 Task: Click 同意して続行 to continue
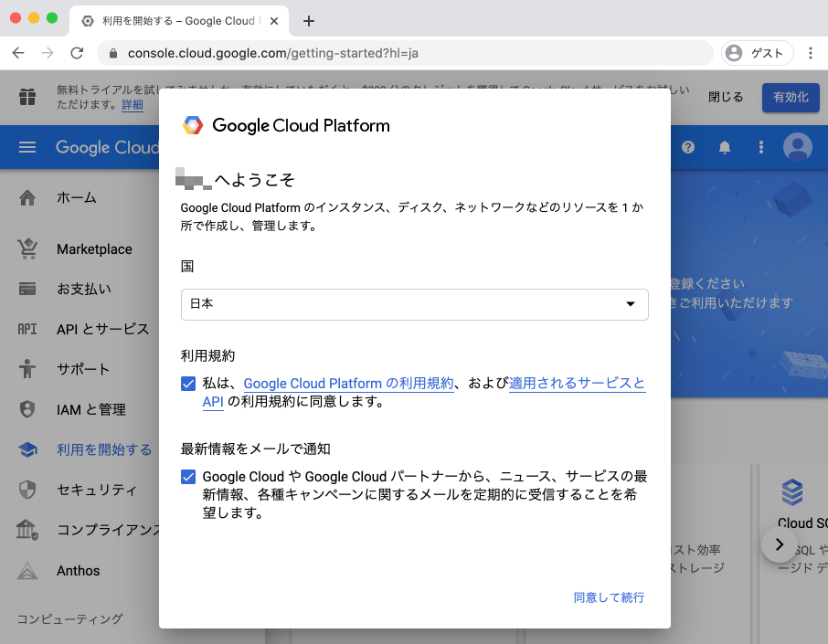pyautogui.click(x=609, y=597)
